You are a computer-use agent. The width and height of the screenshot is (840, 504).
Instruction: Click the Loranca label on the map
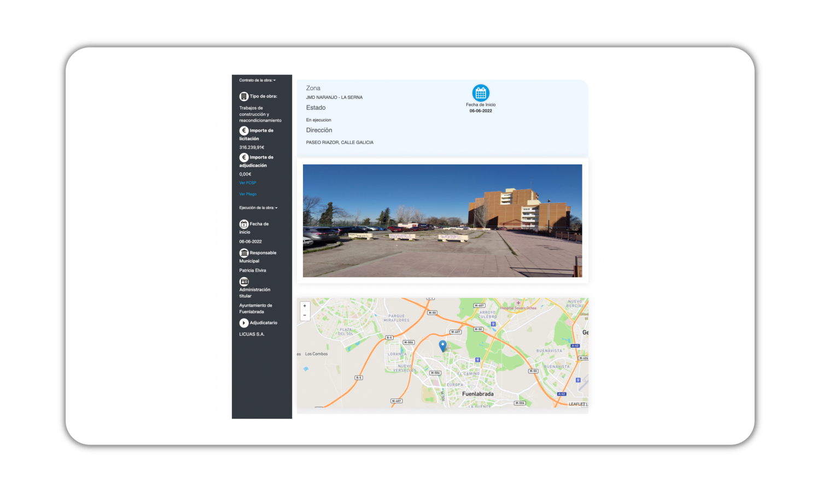(397, 354)
